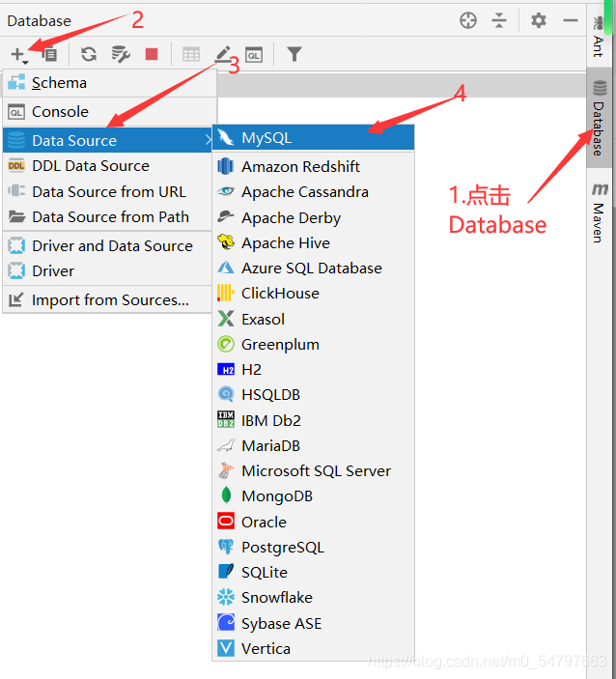Click the Refresh toolbar icon
Viewport: 616px width, 679px height.
pos(89,54)
